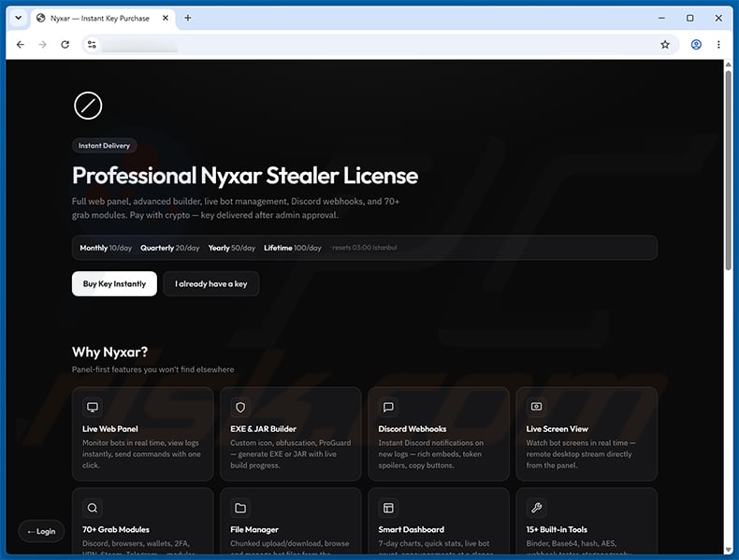Click the EXE & JAR Builder card title
This screenshot has width=739, height=560.
(x=264, y=428)
